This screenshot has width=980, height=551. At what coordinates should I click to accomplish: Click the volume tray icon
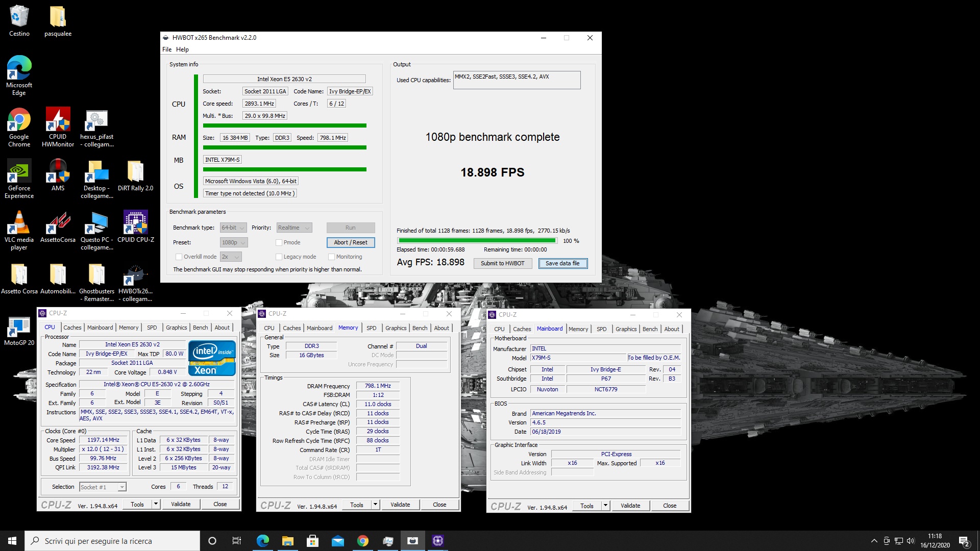pos(911,541)
